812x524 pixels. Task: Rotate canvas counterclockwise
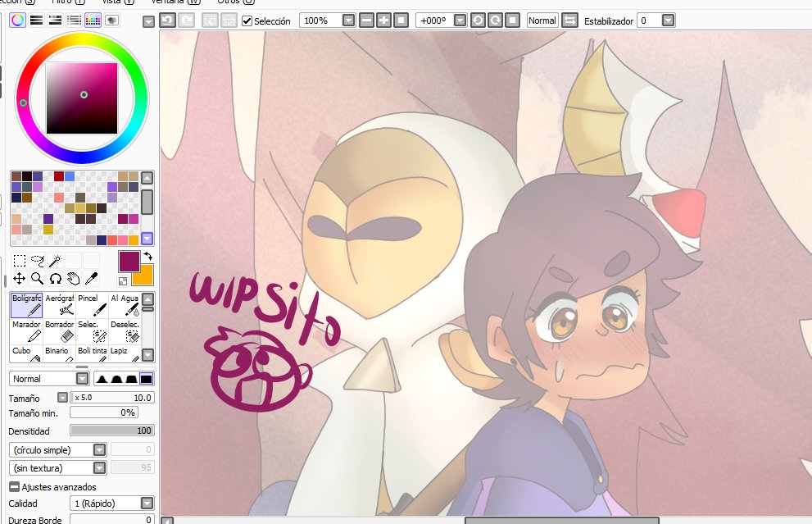(478, 21)
